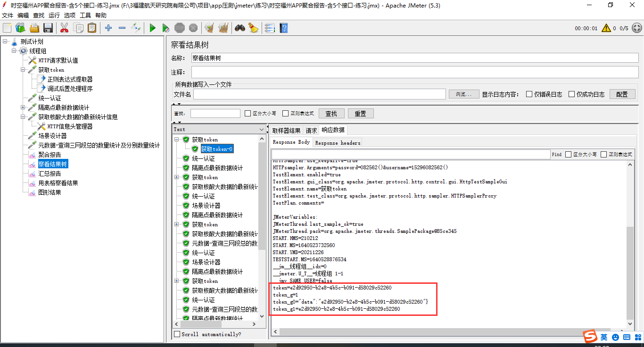Select the 获取token-0 result entry
The image size is (644, 347).
pos(217,149)
